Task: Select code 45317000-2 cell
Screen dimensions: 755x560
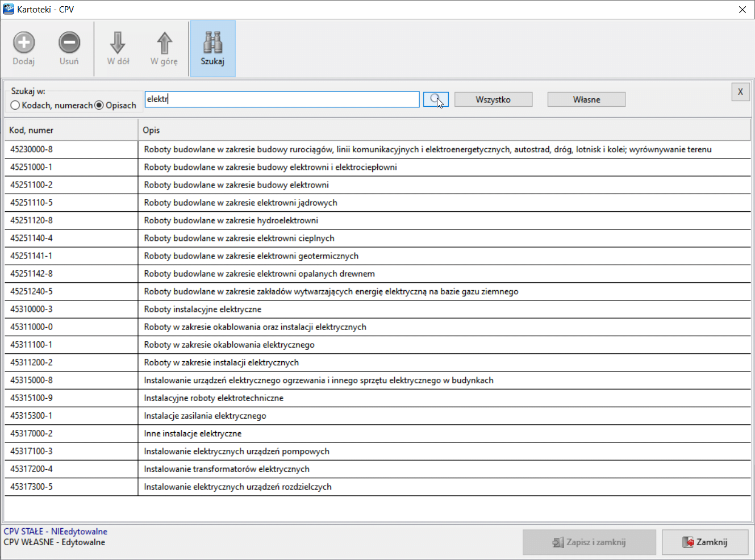Action: 71,433
